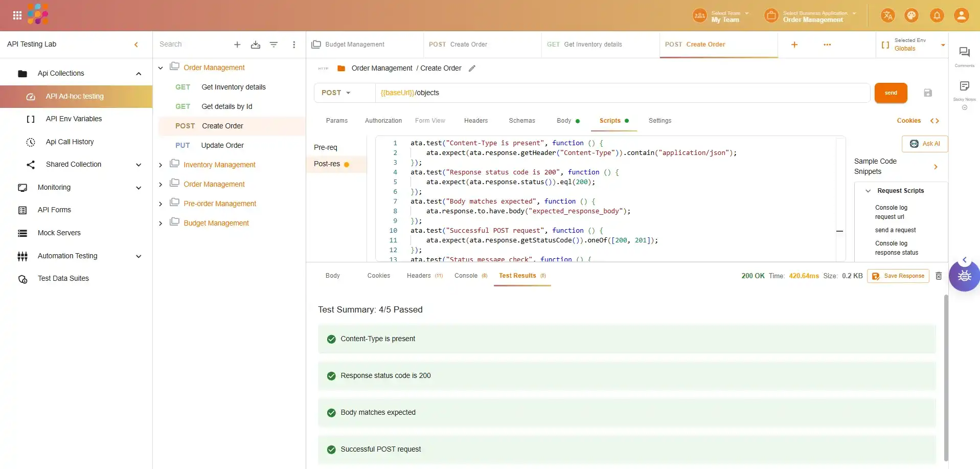Viewport: 980px width, 469px height.
Task: Open the filter icon beside search
Action: [x=274, y=44]
